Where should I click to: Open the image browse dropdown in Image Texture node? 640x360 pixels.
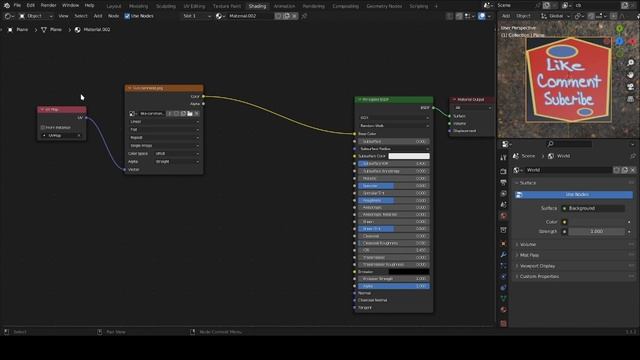point(132,113)
